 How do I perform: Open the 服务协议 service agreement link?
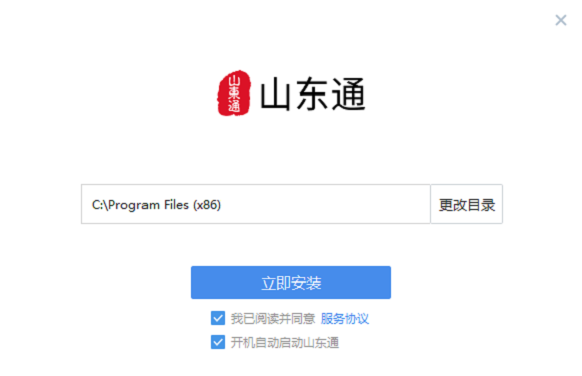[345, 318]
